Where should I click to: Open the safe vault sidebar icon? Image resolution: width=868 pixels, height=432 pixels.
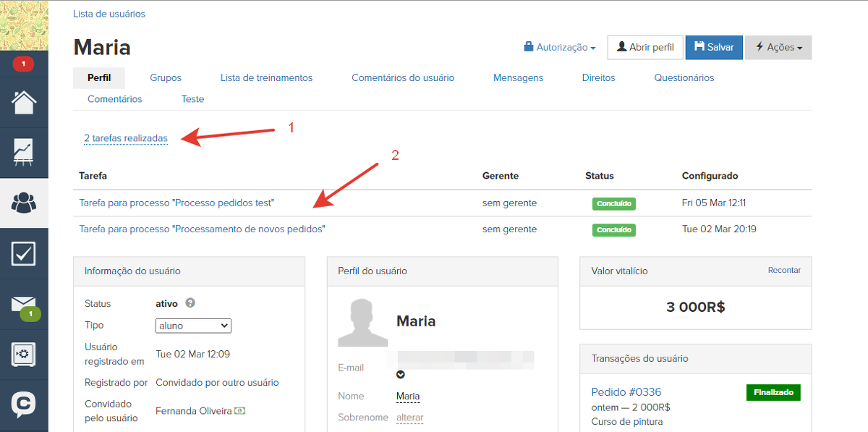click(24, 355)
